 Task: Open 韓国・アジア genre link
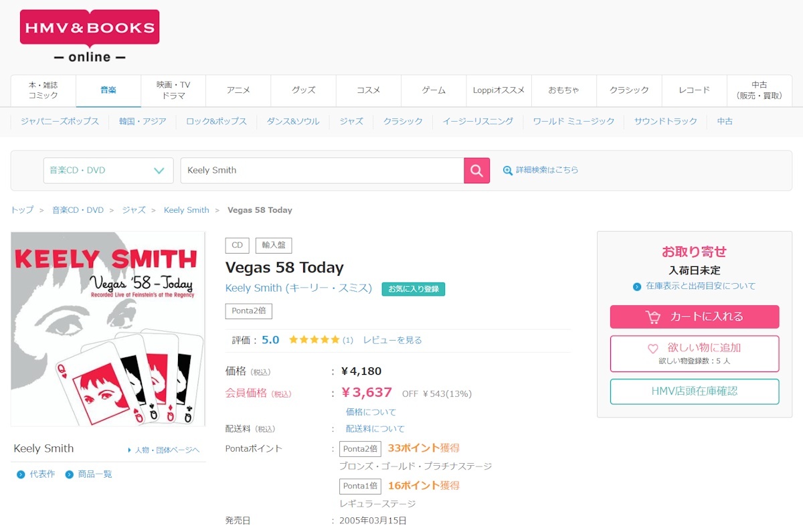(143, 121)
